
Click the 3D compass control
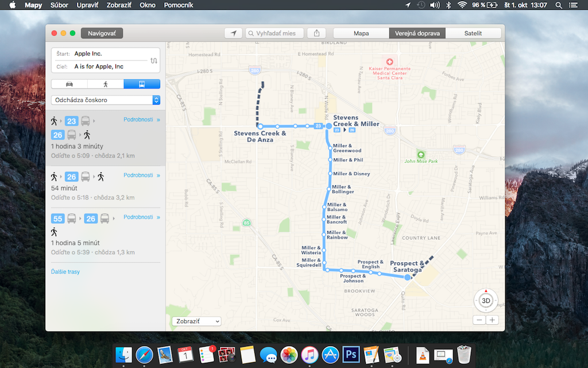coord(486,300)
